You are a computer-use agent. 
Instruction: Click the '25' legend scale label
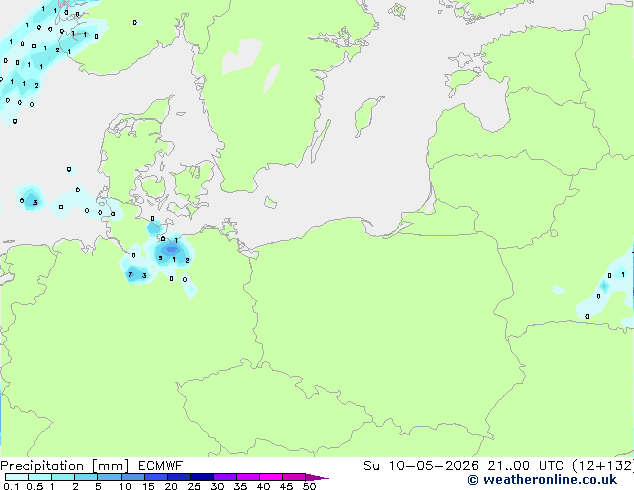point(194,486)
